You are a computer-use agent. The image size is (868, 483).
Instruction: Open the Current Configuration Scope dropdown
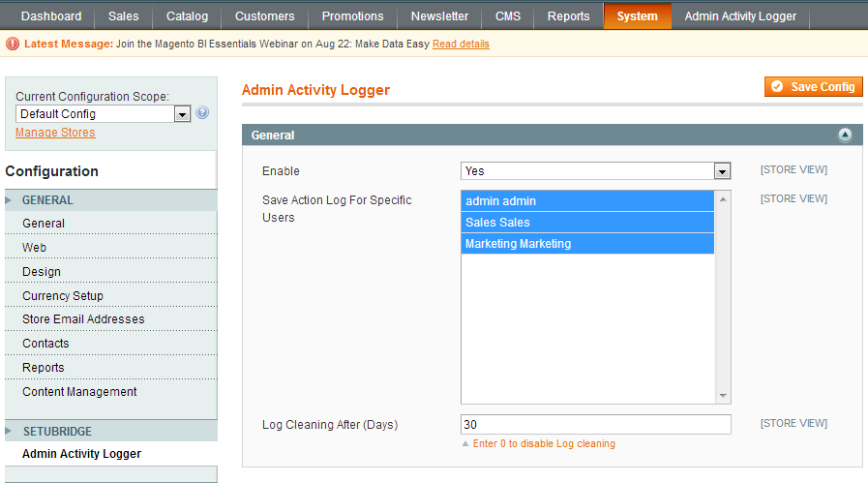pos(104,114)
